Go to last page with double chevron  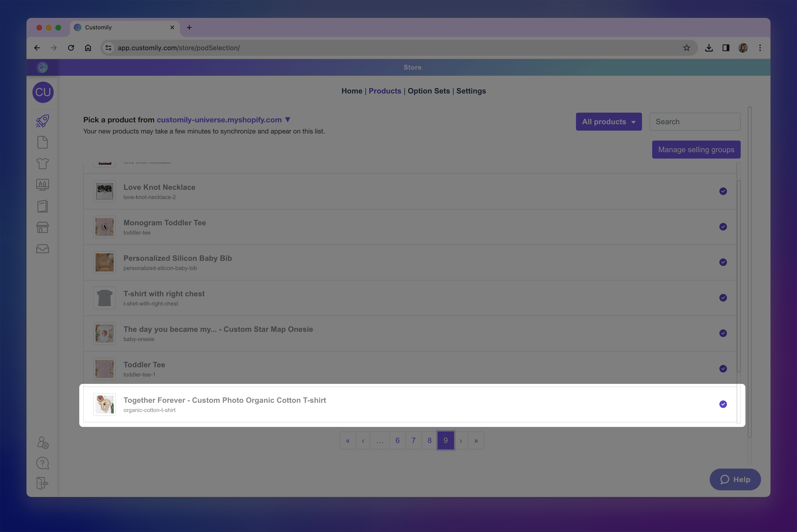tap(476, 441)
